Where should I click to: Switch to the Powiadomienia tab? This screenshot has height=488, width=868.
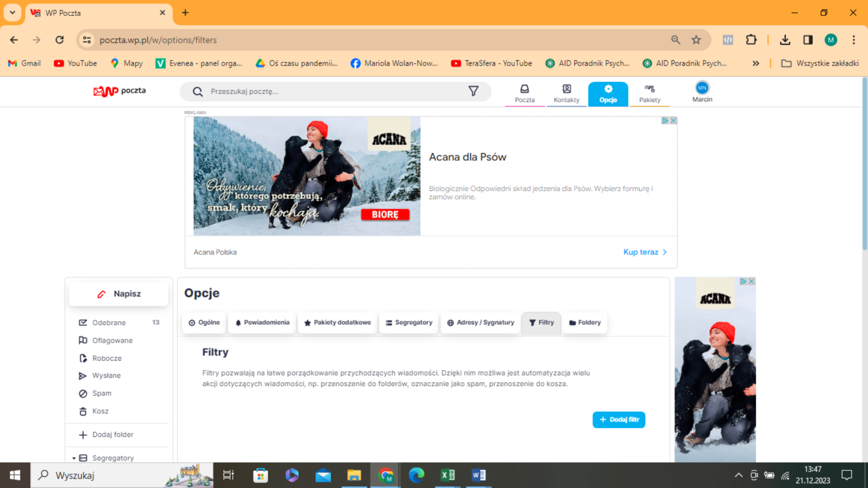click(262, 323)
